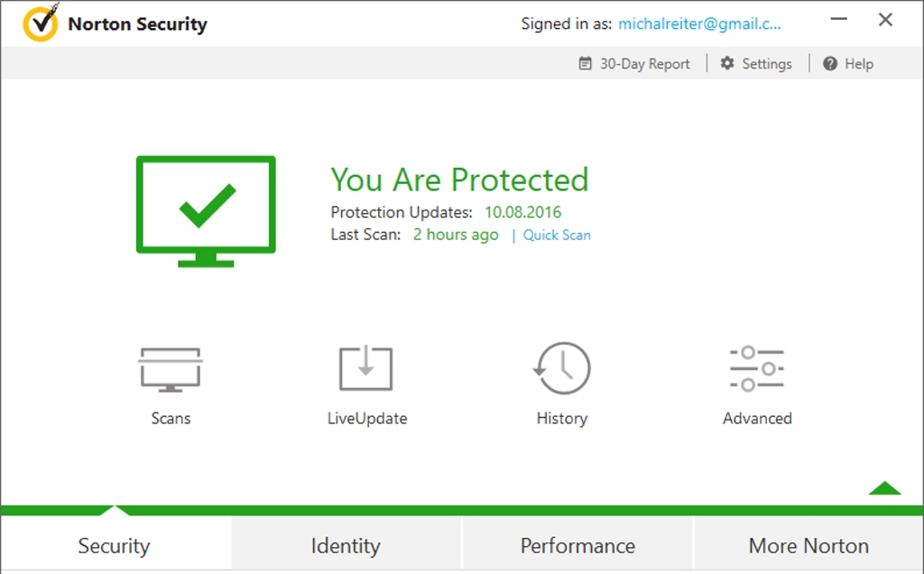Collapse panel with green up arrow
The image size is (924, 574).
coord(884,488)
